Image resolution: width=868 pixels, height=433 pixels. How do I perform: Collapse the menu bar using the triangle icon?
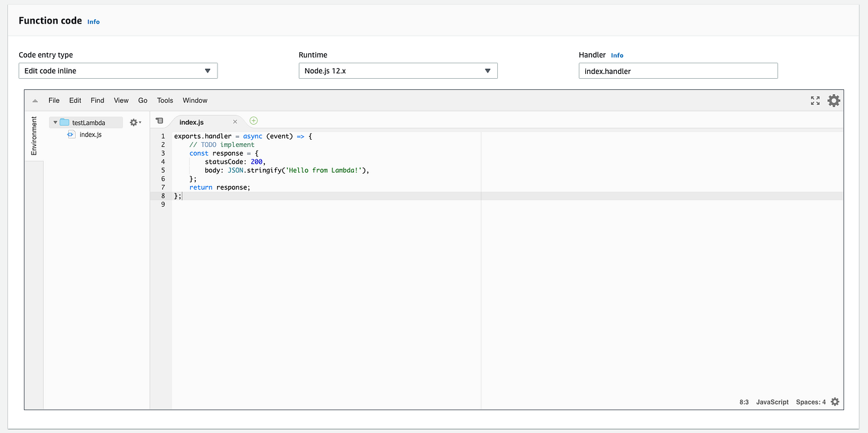click(35, 100)
